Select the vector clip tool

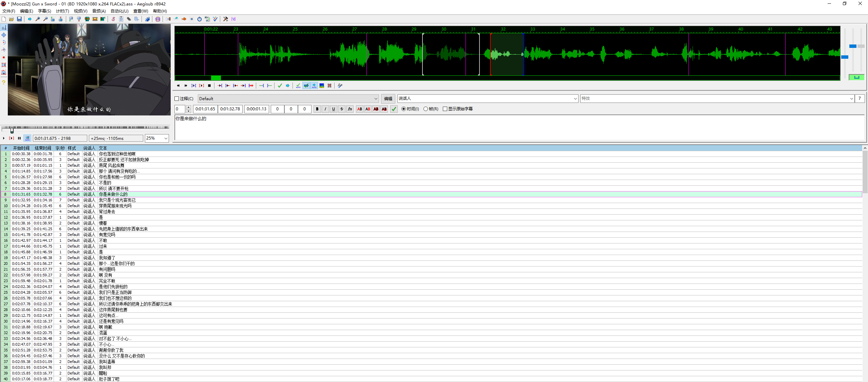(4, 72)
